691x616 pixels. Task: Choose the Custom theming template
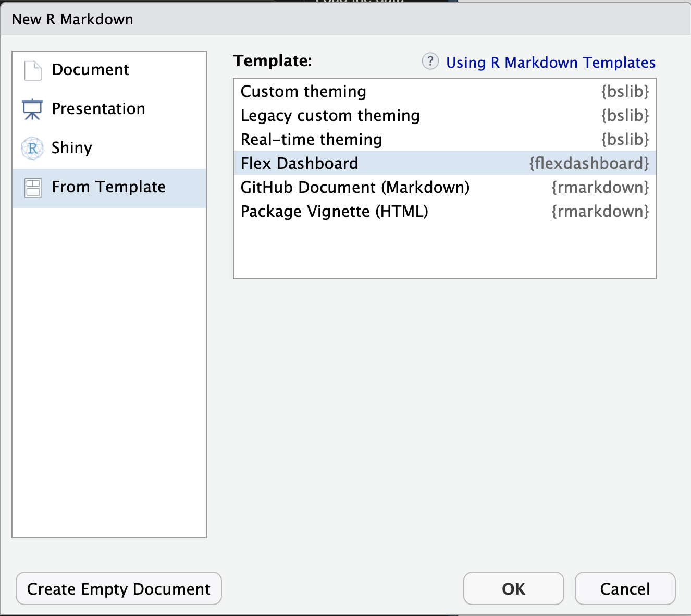click(445, 91)
